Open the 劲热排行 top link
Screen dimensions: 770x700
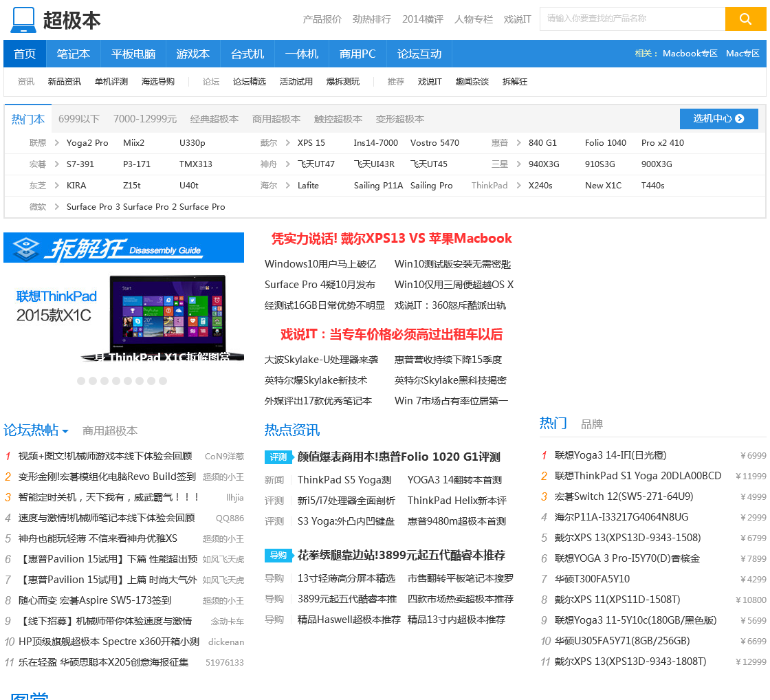[372, 19]
